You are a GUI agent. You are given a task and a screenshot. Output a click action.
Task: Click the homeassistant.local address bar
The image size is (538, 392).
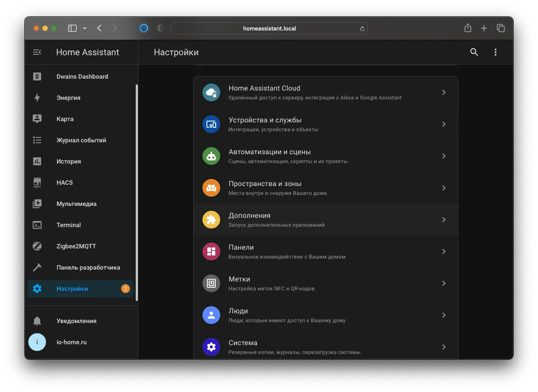pyautogui.click(x=269, y=28)
